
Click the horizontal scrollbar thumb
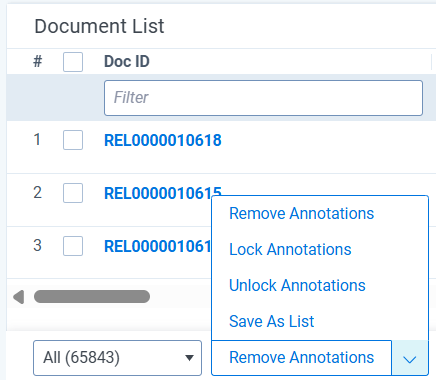click(x=92, y=297)
